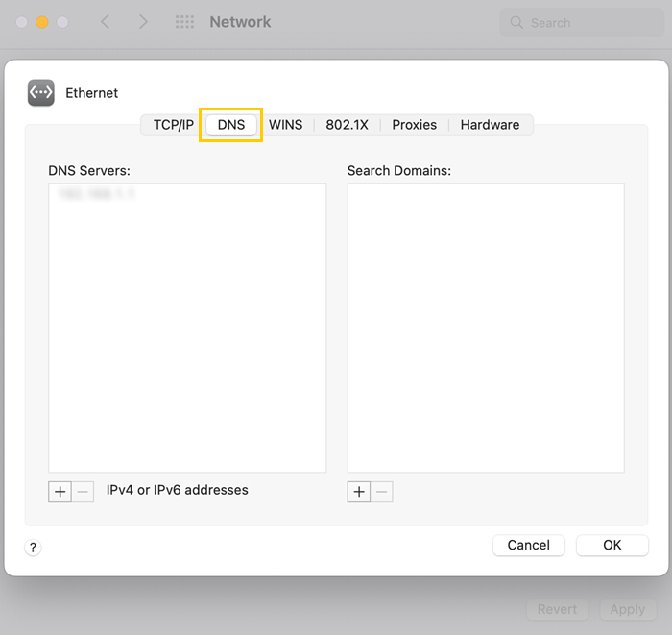Switch to the TCP/IP tab
The width and height of the screenshot is (672, 635).
click(x=173, y=125)
